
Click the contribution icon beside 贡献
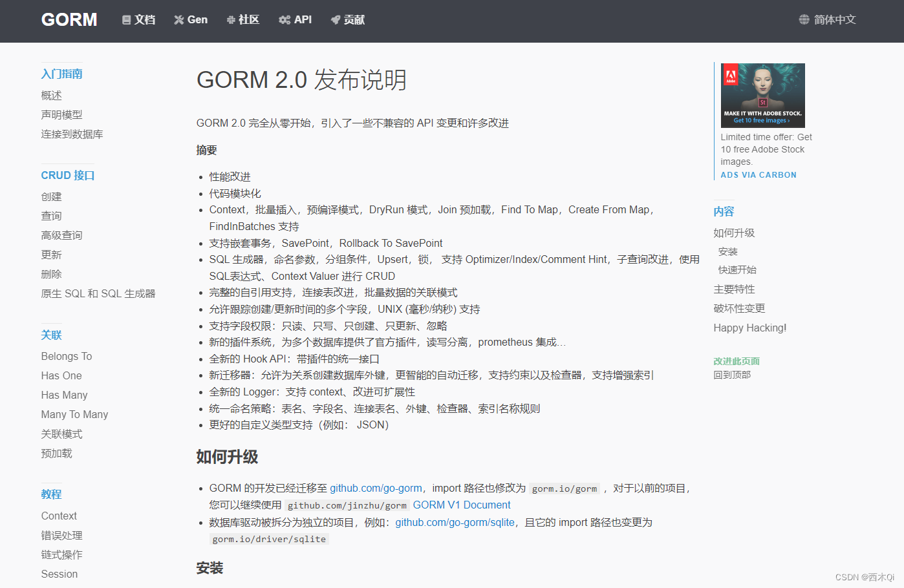[x=335, y=19]
